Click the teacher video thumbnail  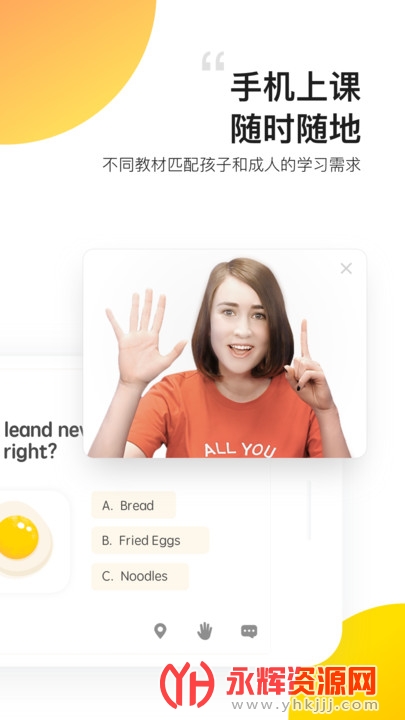pyautogui.click(x=225, y=354)
